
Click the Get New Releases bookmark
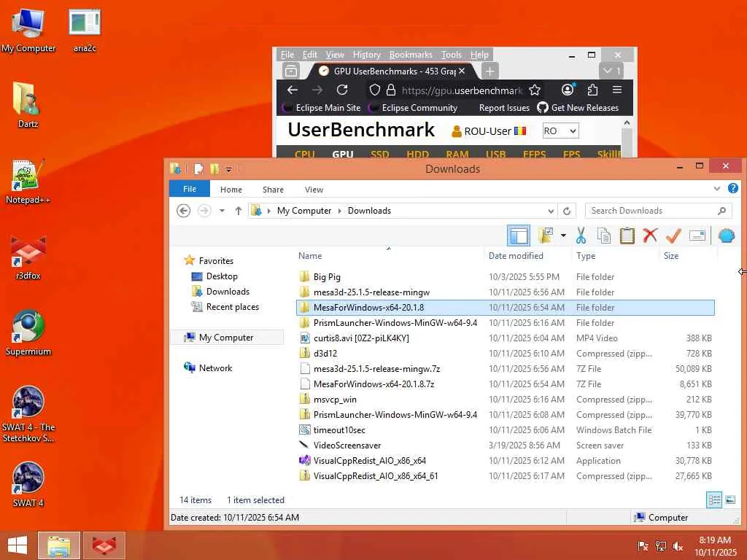point(578,108)
